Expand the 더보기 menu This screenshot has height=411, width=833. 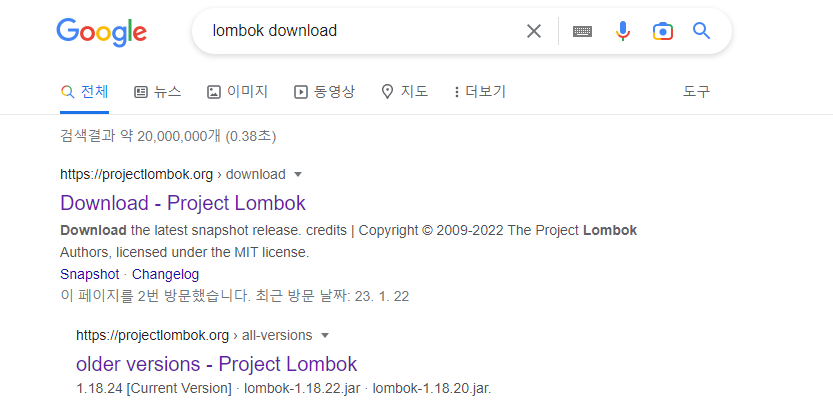(x=480, y=92)
